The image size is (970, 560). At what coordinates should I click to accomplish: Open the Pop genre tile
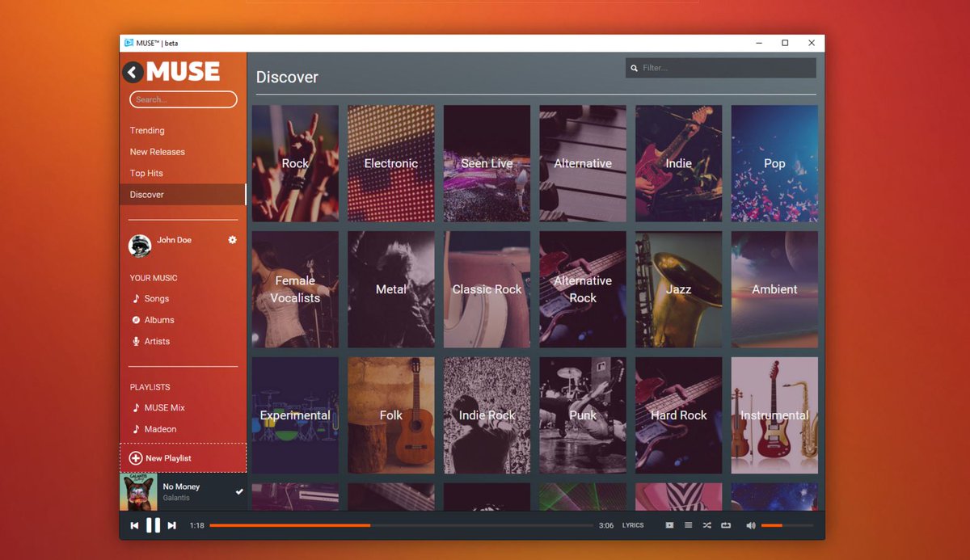click(x=774, y=163)
